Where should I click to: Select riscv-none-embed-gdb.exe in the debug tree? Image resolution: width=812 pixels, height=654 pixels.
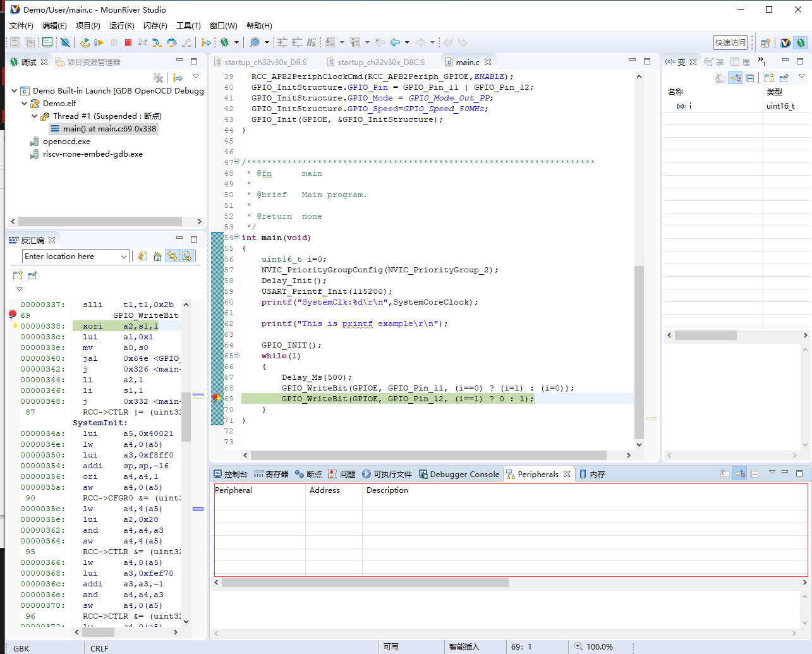86,154
